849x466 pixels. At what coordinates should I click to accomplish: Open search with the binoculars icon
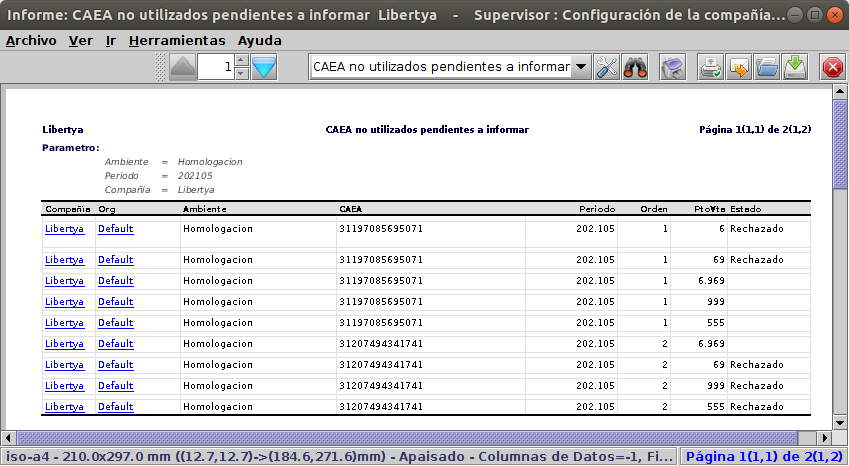pyautogui.click(x=635, y=67)
